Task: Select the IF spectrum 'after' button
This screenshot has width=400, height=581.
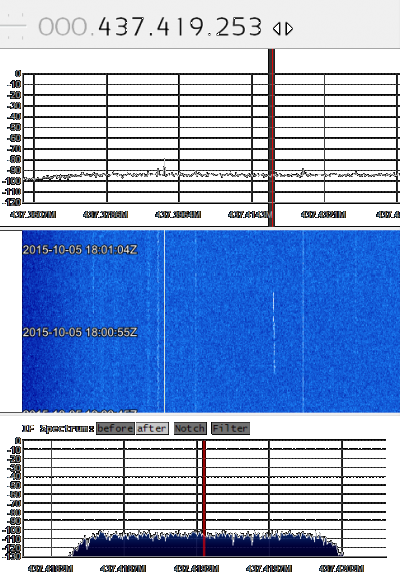Action: [152, 429]
